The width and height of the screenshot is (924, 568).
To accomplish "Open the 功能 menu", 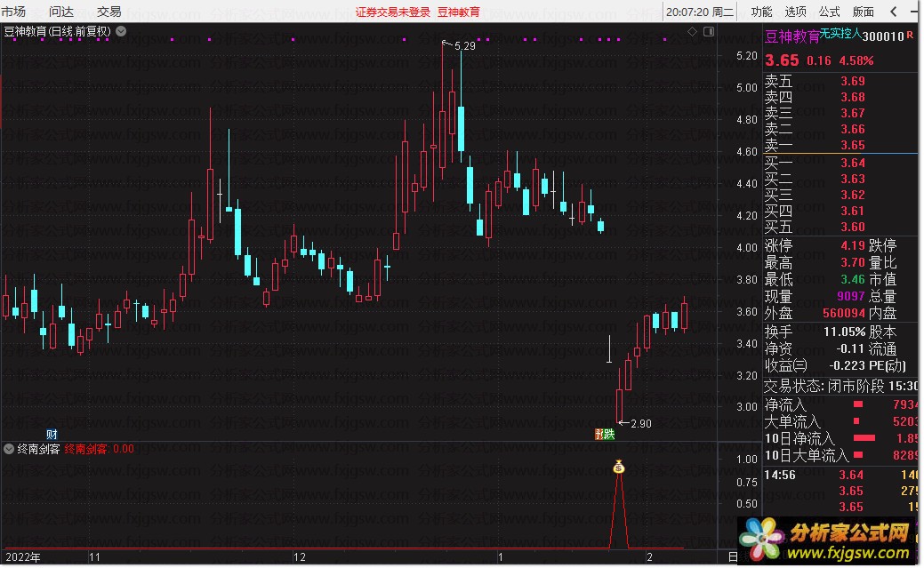I will [761, 12].
